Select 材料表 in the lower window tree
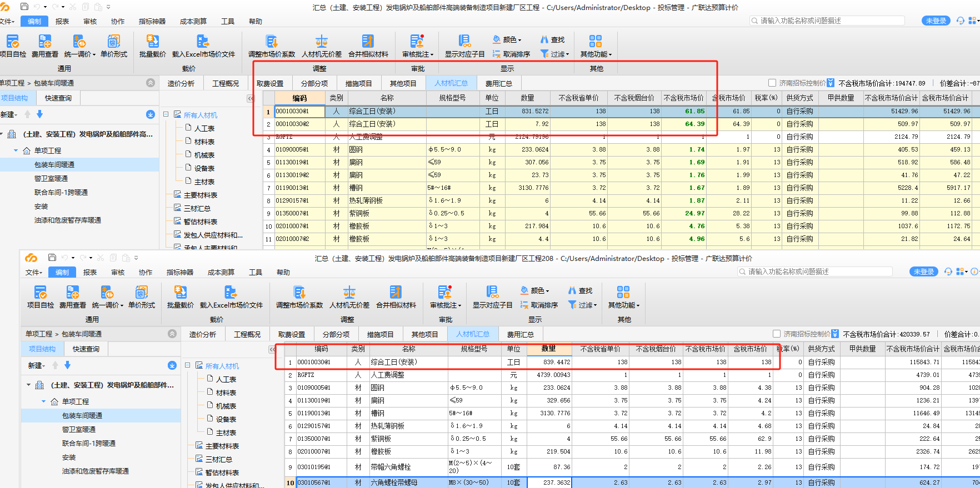980x488 pixels. coord(226,393)
